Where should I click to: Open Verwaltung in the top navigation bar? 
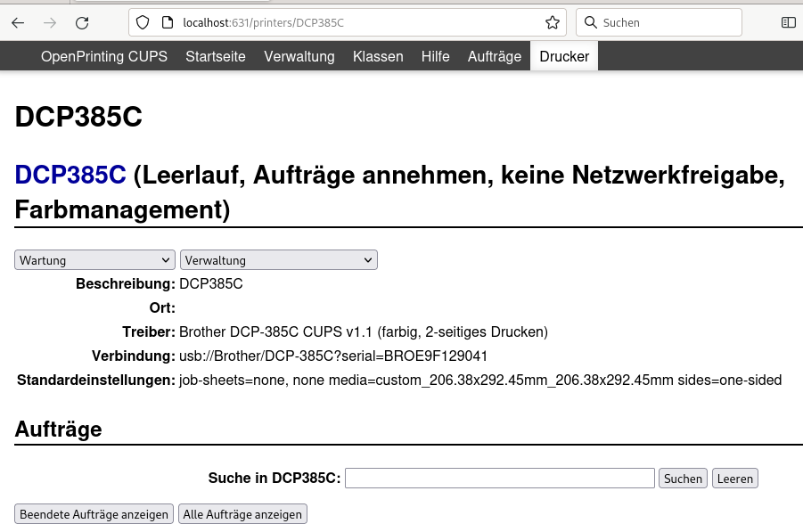point(299,56)
